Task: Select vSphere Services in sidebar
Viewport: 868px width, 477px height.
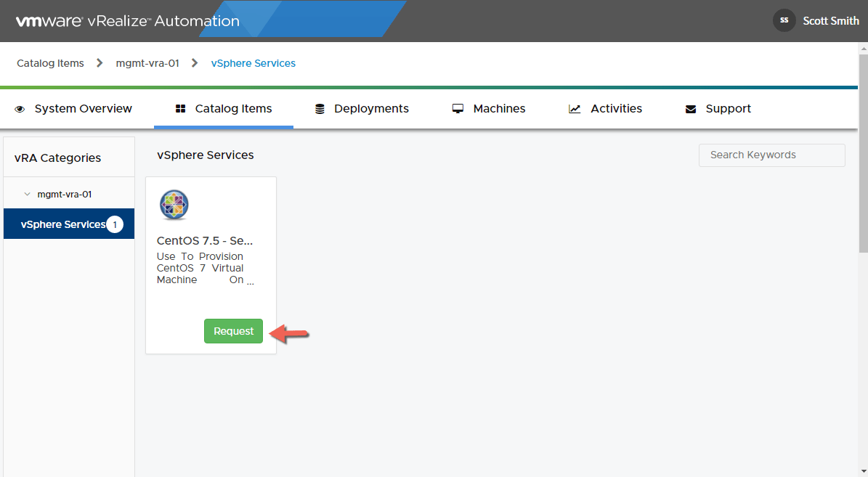Action: [x=63, y=224]
